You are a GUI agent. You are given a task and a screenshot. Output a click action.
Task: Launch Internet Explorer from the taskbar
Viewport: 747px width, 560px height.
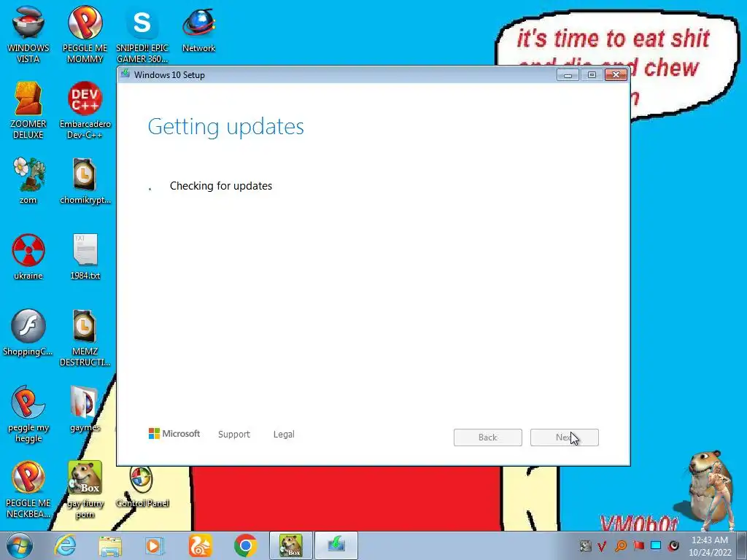click(65, 545)
